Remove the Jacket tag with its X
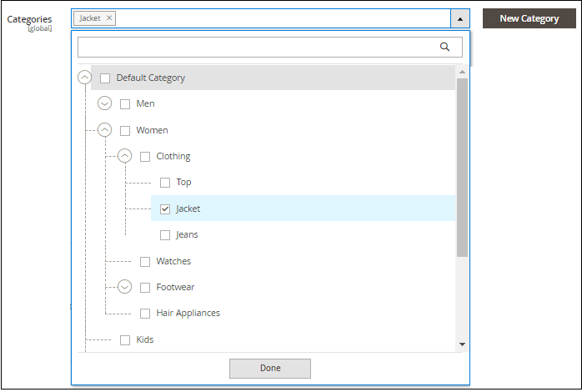This screenshot has width=582, height=392. 109,18
